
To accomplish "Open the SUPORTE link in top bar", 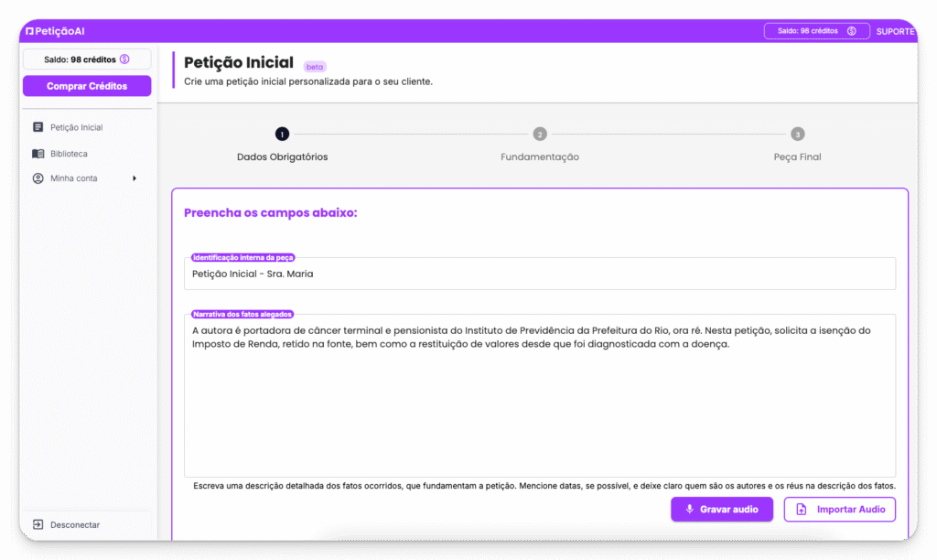I will (x=894, y=31).
